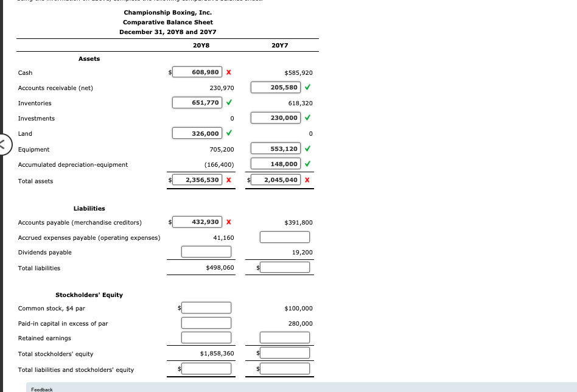Click empty Paid-in capital in excess 20Y8 field

206,323
